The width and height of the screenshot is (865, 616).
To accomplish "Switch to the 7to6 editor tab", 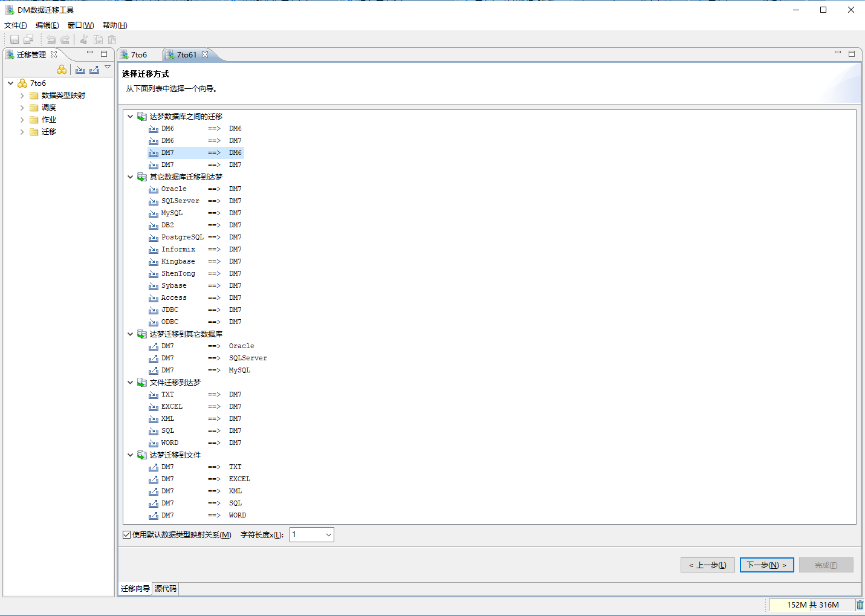I will coord(139,54).
